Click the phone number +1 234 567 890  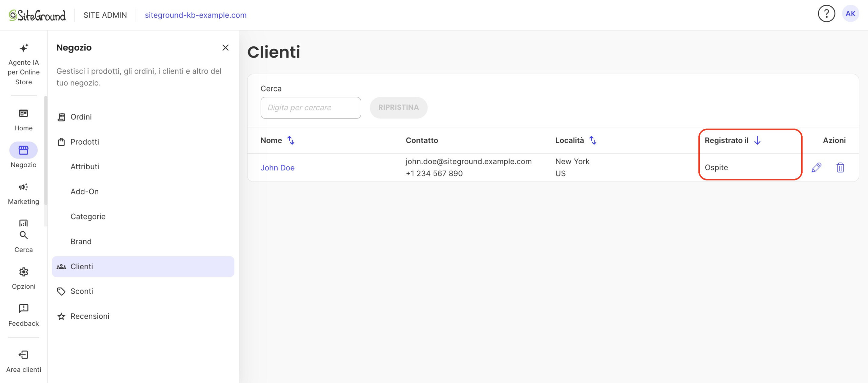coord(434,173)
